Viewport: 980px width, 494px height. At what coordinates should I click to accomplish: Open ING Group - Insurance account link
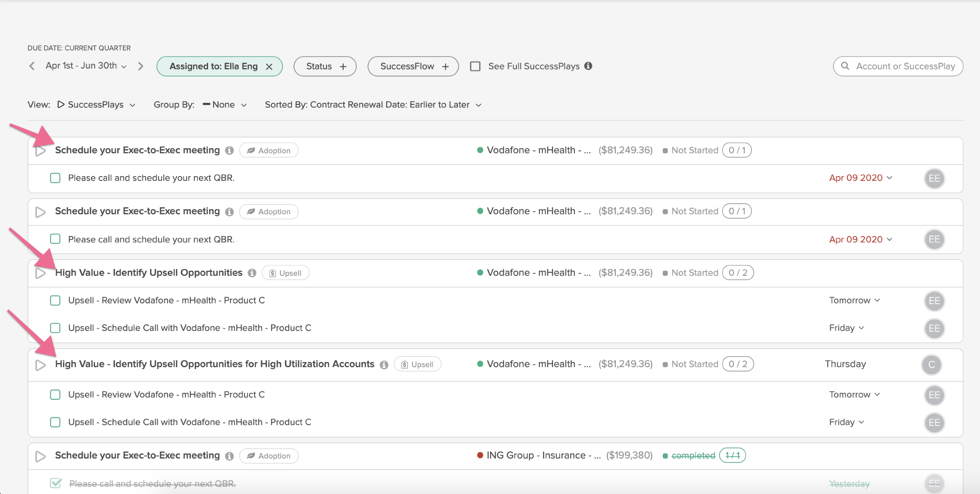point(544,455)
